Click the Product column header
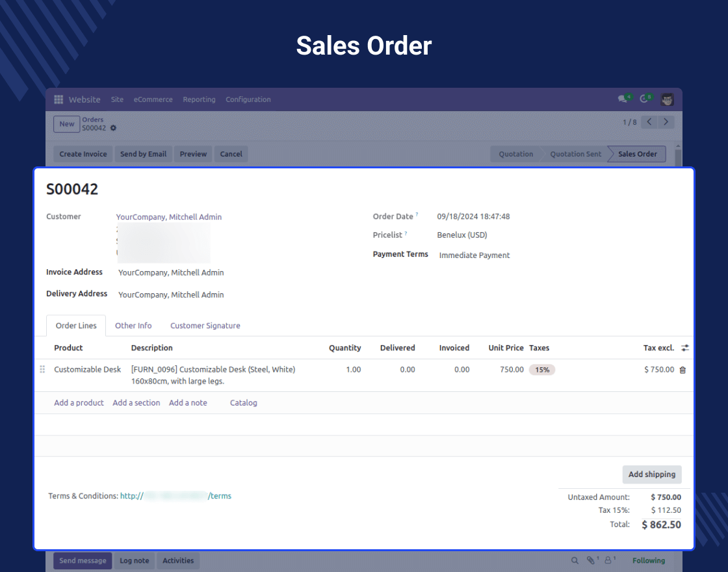728x572 pixels. click(x=68, y=348)
